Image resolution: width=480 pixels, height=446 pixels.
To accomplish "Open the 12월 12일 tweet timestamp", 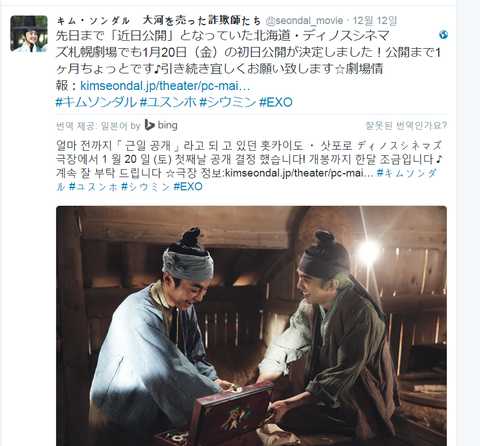I will tap(375, 21).
